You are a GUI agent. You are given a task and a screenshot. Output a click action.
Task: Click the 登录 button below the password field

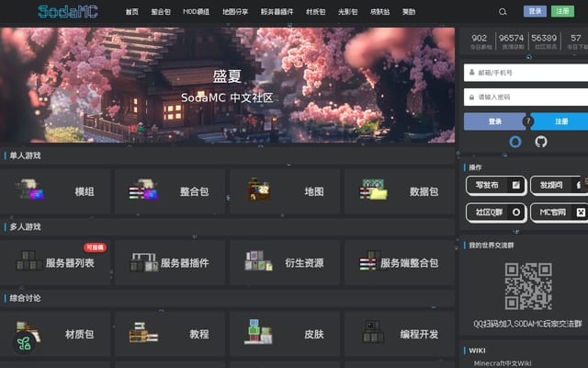[x=494, y=121]
